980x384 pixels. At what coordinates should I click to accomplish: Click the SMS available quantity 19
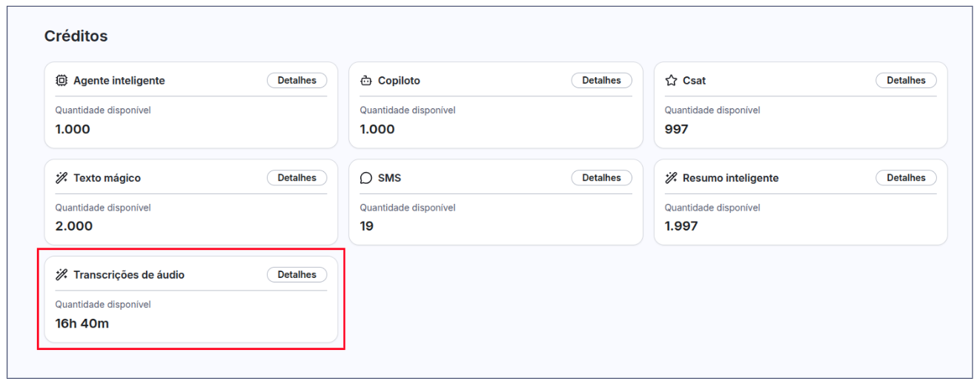(x=367, y=226)
